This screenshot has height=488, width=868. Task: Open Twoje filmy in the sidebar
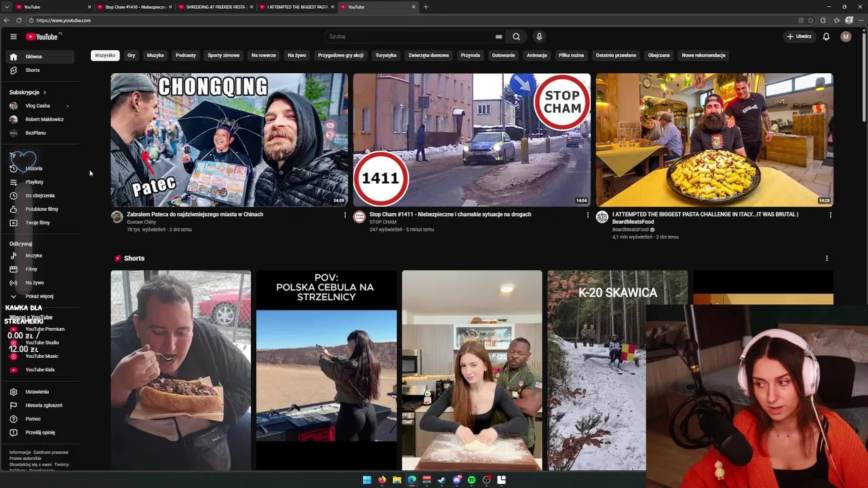pos(41,223)
